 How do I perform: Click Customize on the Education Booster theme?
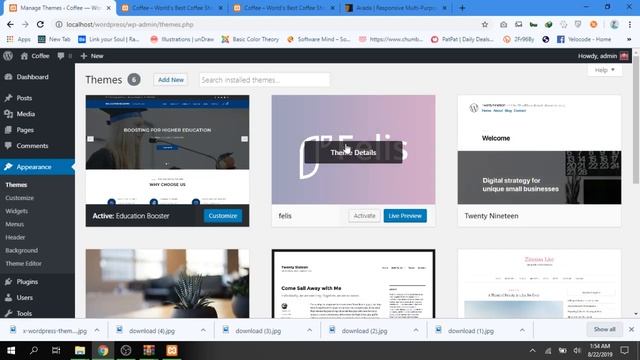pos(222,216)
